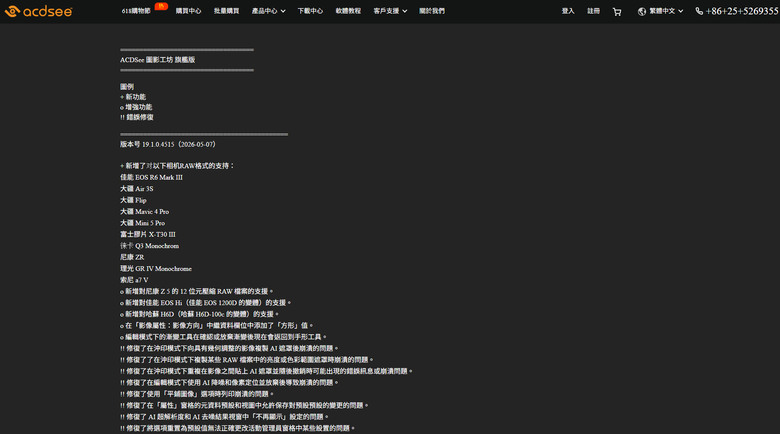Click the 尼康 Z 5 12 位元 RAW line
780x434 pixels.
click(x=196, y=291)
